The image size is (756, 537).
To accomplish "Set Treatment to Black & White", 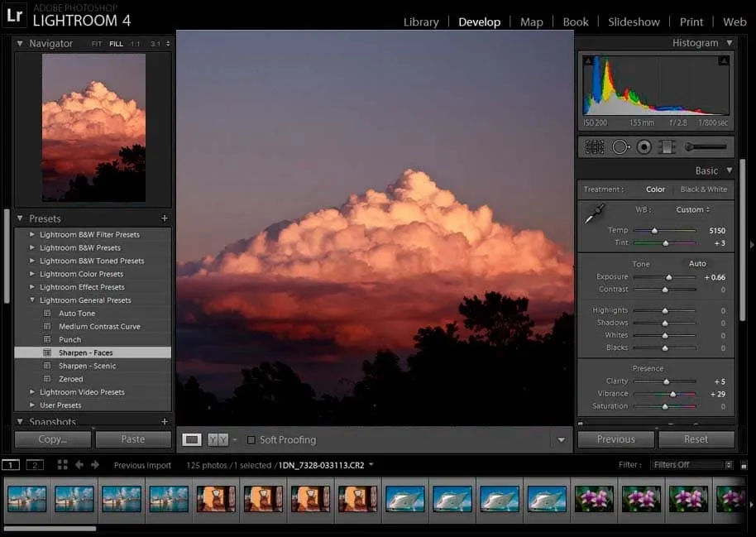I will 703,189.
